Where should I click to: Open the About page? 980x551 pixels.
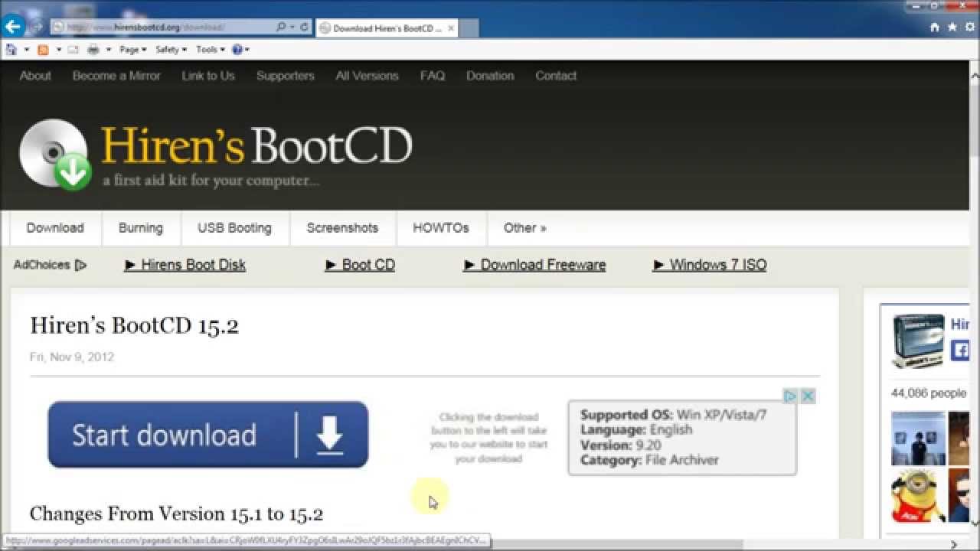(35, 76)
